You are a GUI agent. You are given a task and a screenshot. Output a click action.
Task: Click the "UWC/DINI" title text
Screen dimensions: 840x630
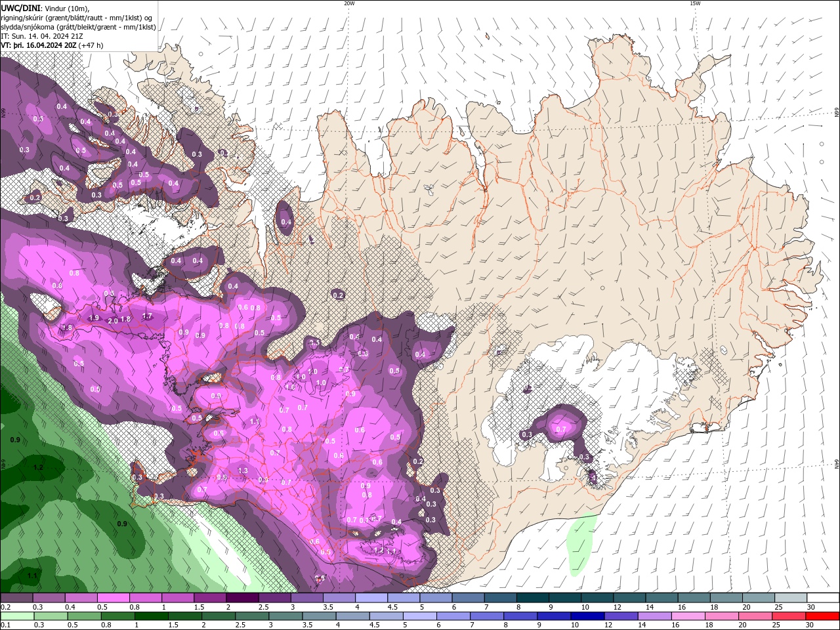[20, 8]
